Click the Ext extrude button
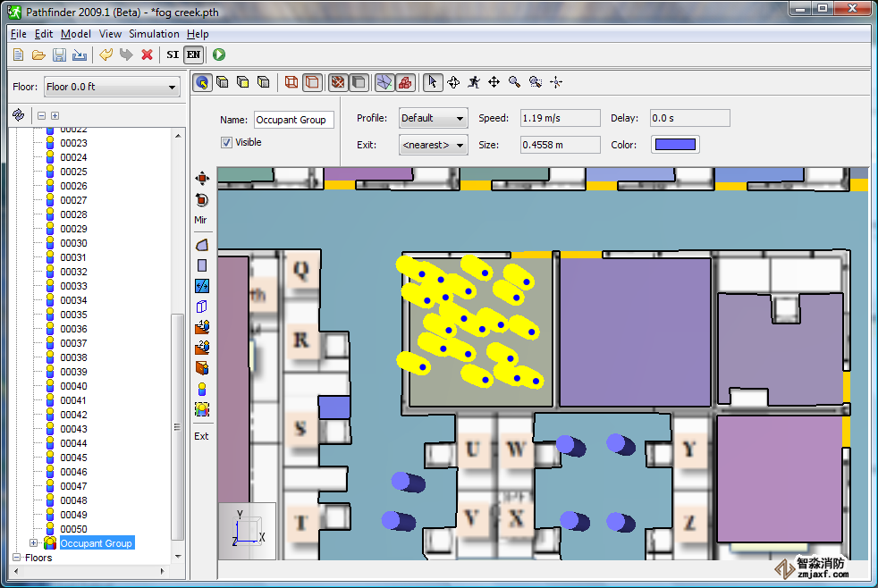Screen dimensions: 878x588 (201, 436)
